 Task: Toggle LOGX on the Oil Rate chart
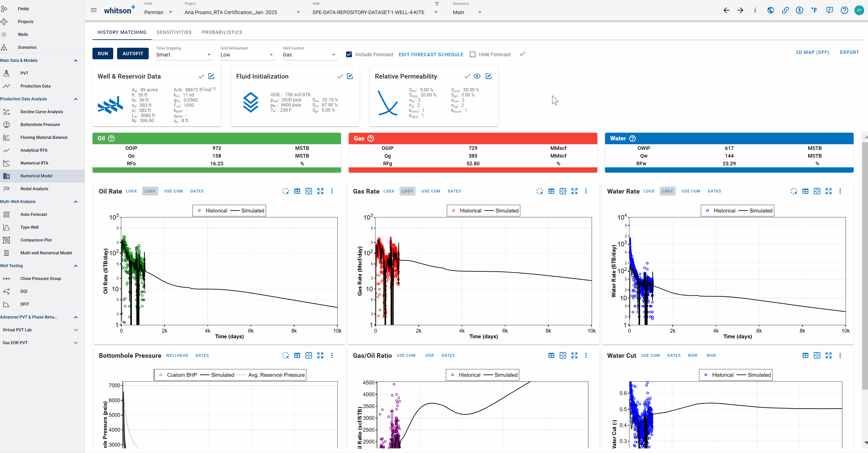131,191
